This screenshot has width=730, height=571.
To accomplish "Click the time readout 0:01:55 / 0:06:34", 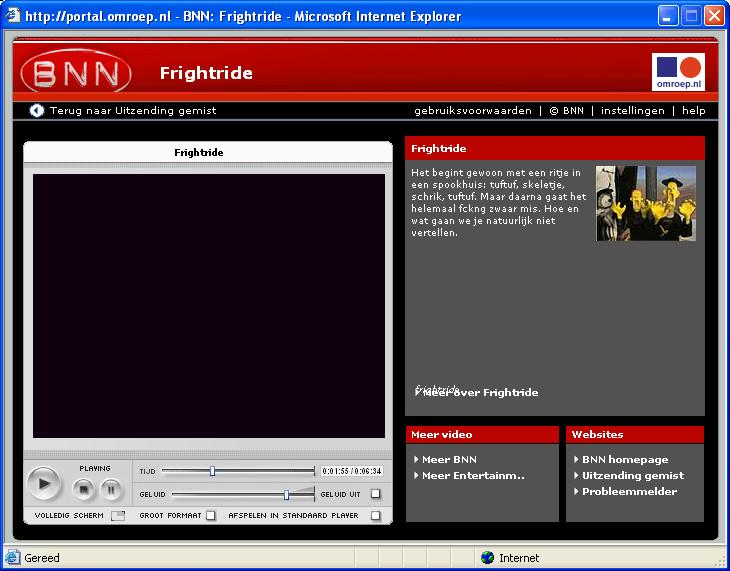I will (x=351, y=471).
